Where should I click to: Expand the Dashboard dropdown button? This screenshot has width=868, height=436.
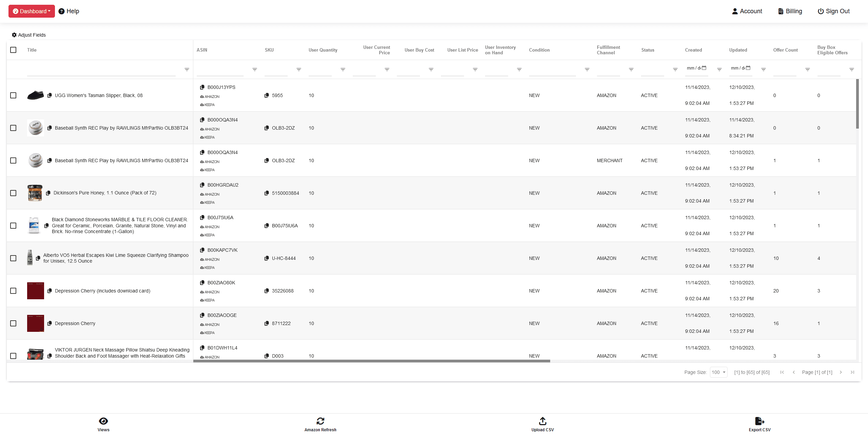[32, 11]
